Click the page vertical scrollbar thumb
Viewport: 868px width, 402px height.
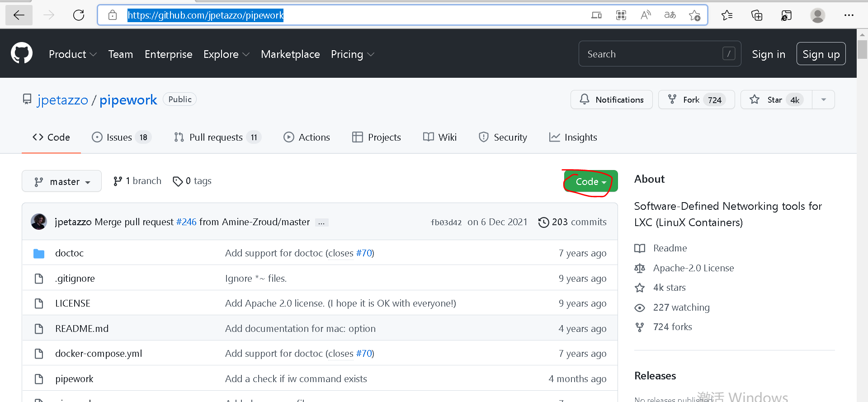[x=862, y=49]
